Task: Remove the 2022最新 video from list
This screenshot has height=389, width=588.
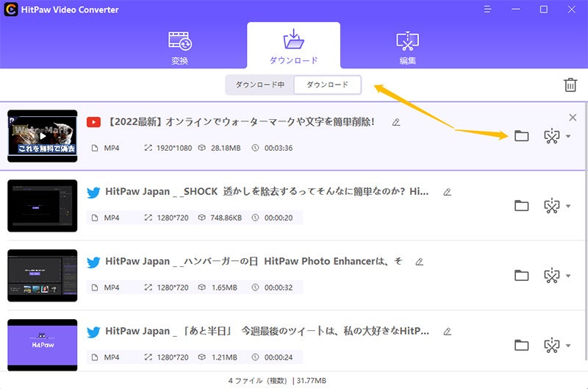Action: tap(573, 118)
